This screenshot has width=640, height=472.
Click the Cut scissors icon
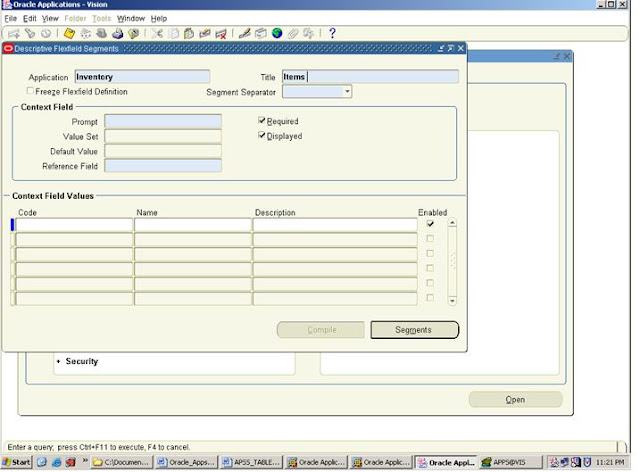point(157,33)
